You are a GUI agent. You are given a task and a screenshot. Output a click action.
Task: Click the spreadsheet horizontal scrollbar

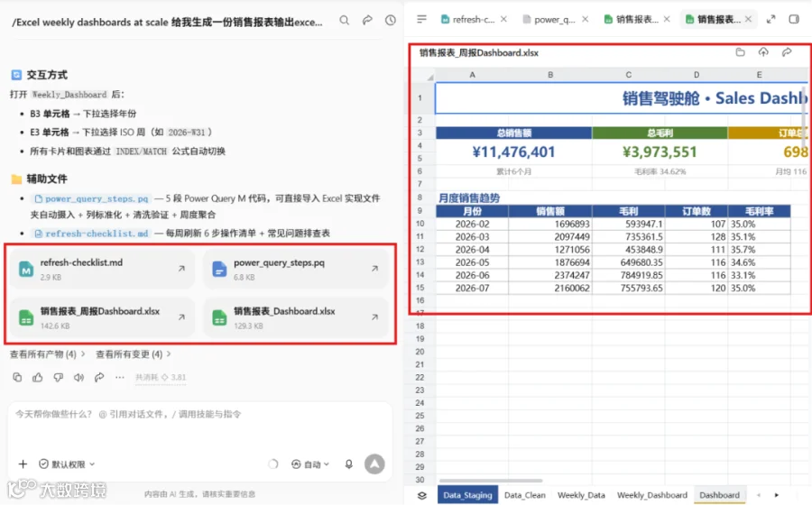coord(491,481)
